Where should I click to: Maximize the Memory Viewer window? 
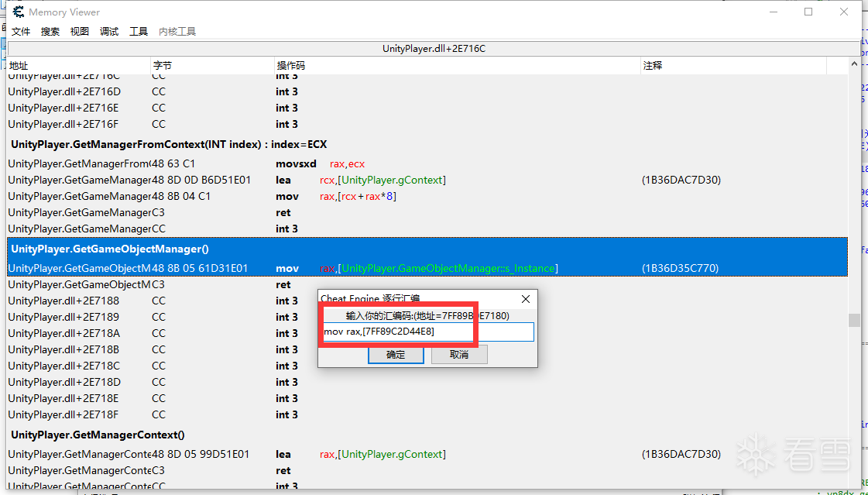(x=808, y=12)
